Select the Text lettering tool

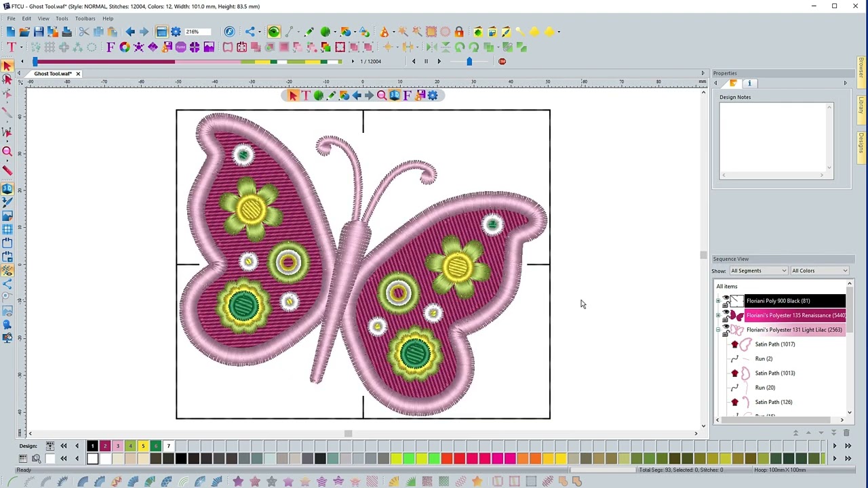tap(11, 47)
